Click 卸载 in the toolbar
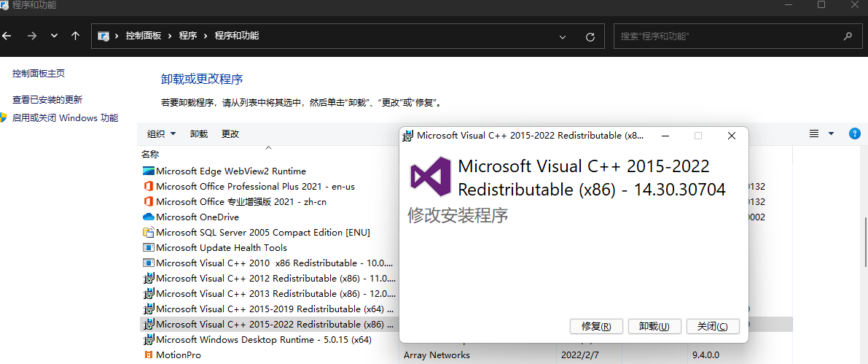868x364 pixels. click(199, 134)
